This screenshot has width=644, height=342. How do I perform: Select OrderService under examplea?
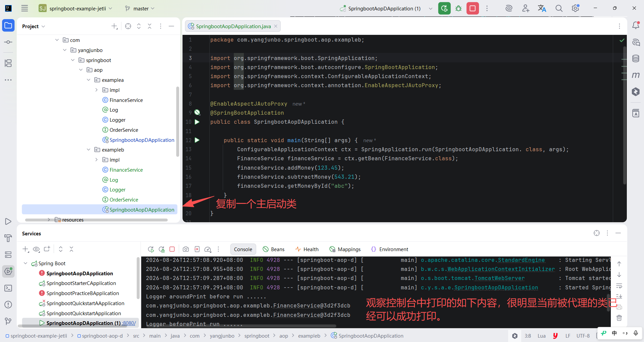(124, 130)
